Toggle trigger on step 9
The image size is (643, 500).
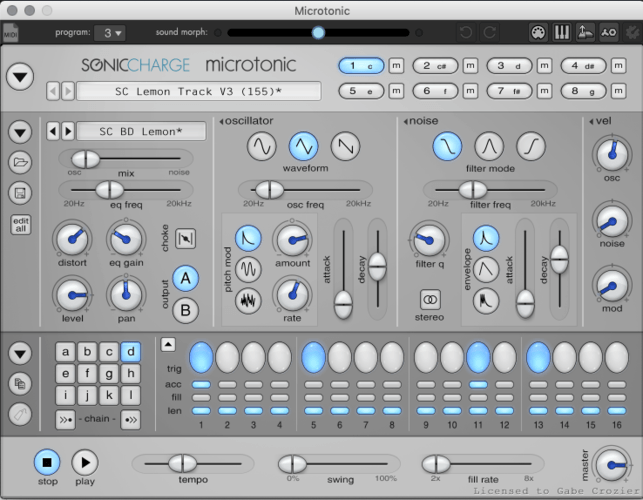(x=426, y=357)
